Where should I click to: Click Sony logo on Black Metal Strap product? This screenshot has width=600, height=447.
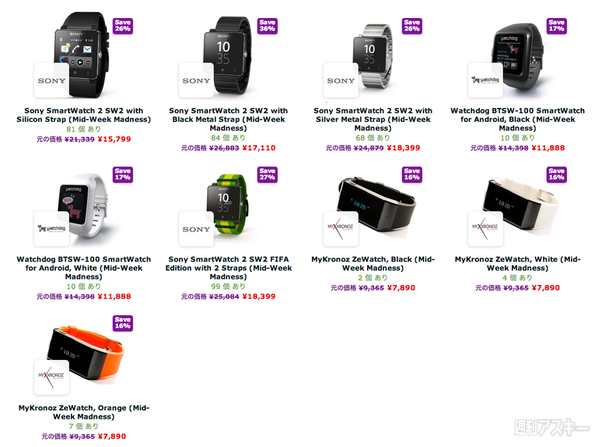(196, 80)
